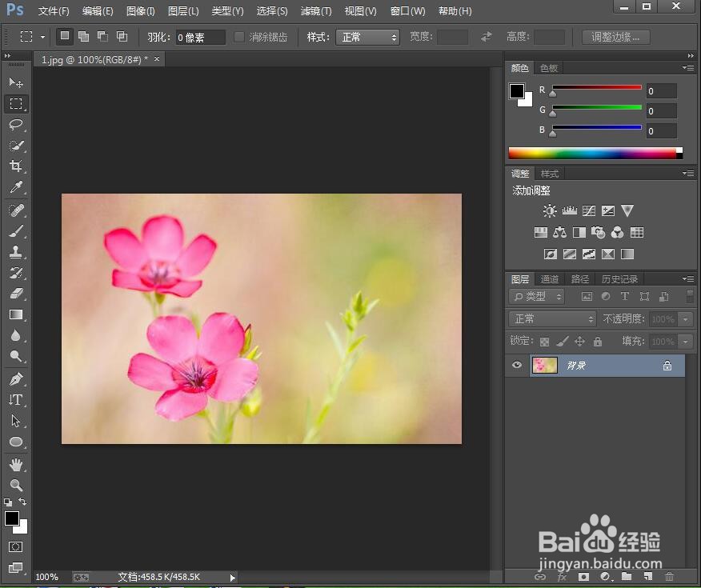Delete layer with the trash icon

click(x=669, y=577)
